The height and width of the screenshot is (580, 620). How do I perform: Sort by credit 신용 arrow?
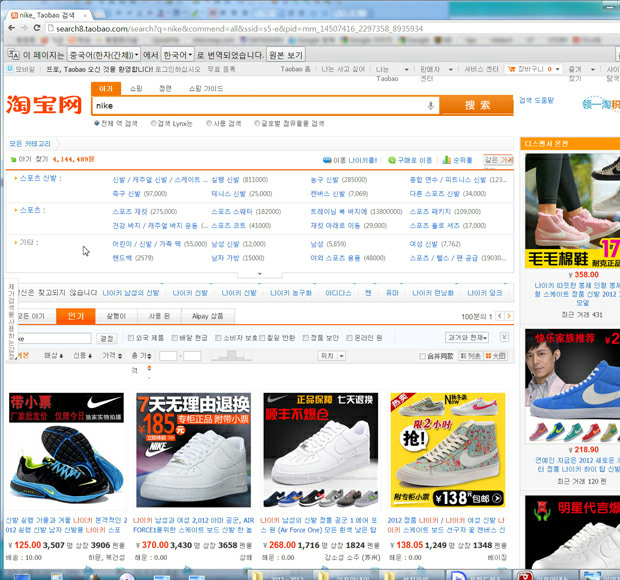tap(90, 356)
